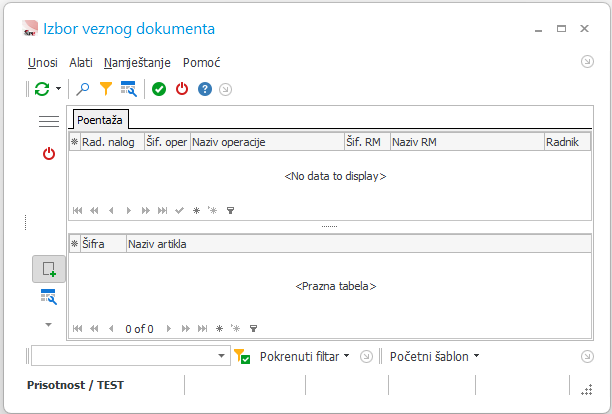Select the Poentaža tab
This screenshot has width=612, height=414.
pos(100,120)
